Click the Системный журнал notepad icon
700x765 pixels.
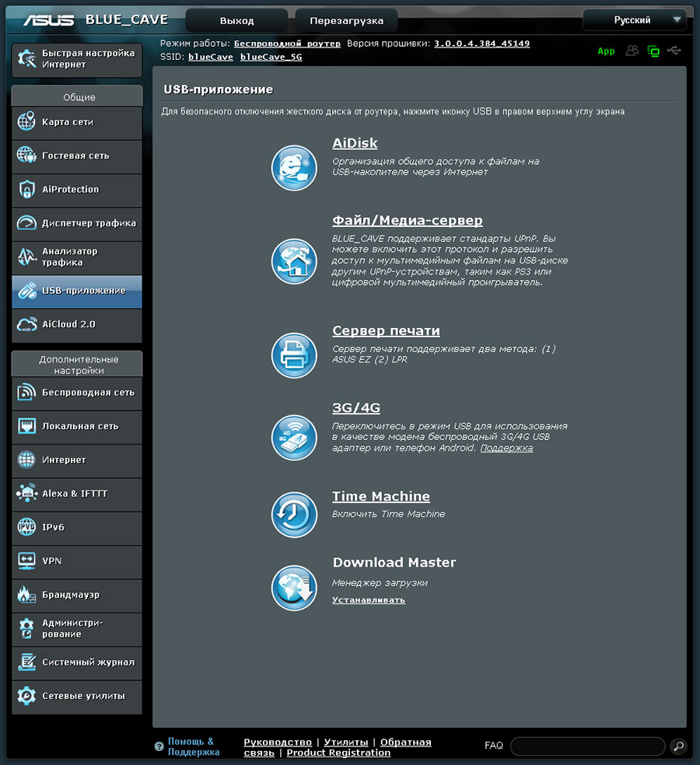(26, 662)
